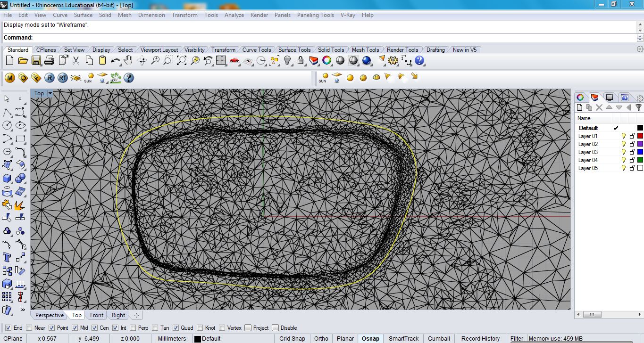Select the Text tool in left sidebar
The height and width of the screenshot is (343, 644).
point(7,257)
